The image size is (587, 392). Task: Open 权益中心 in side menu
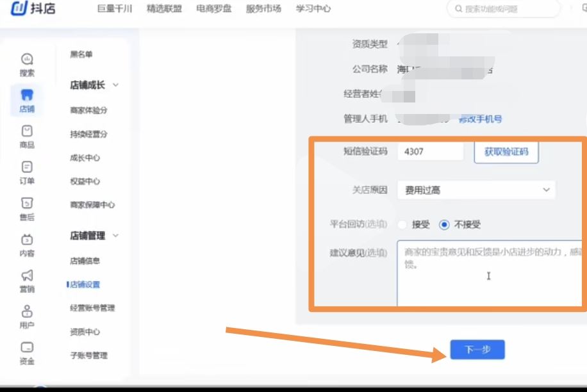pos(85,181)
